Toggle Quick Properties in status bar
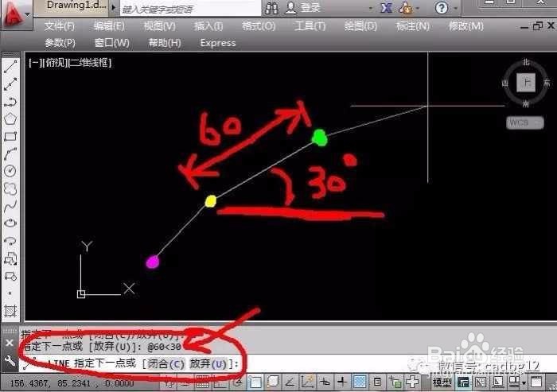 pos(377,382)
